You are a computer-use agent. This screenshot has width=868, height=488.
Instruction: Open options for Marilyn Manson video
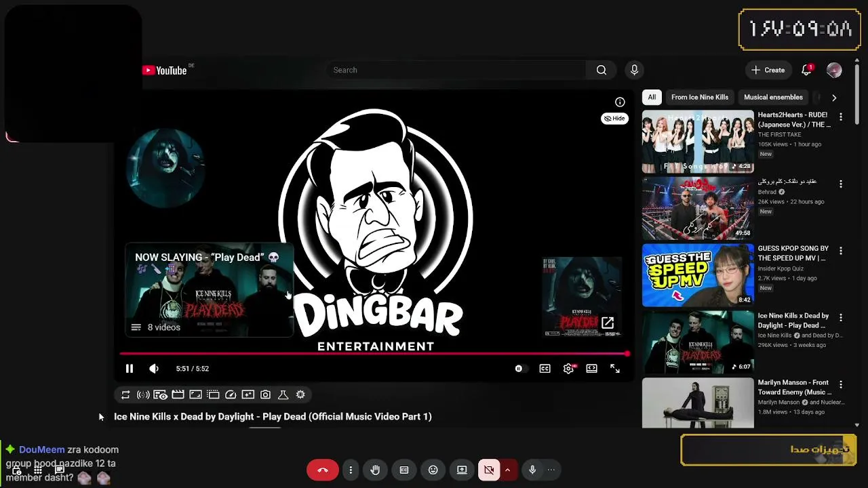pyautogui.click(x=841, y=384)
